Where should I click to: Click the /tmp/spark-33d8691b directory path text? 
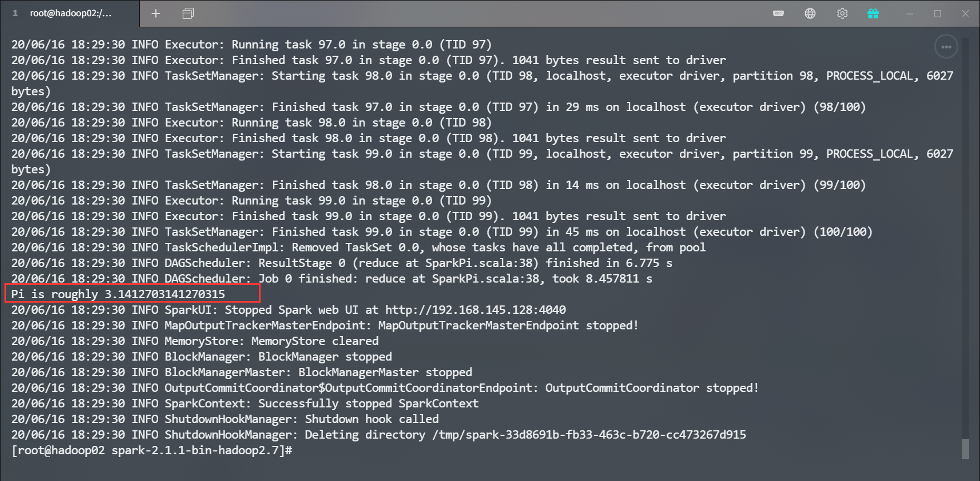click(589, 435)
